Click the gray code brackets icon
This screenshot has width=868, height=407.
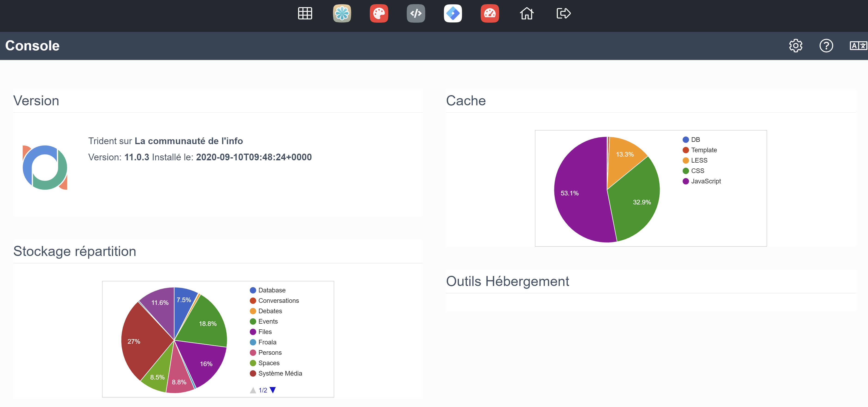click(416, 13)
